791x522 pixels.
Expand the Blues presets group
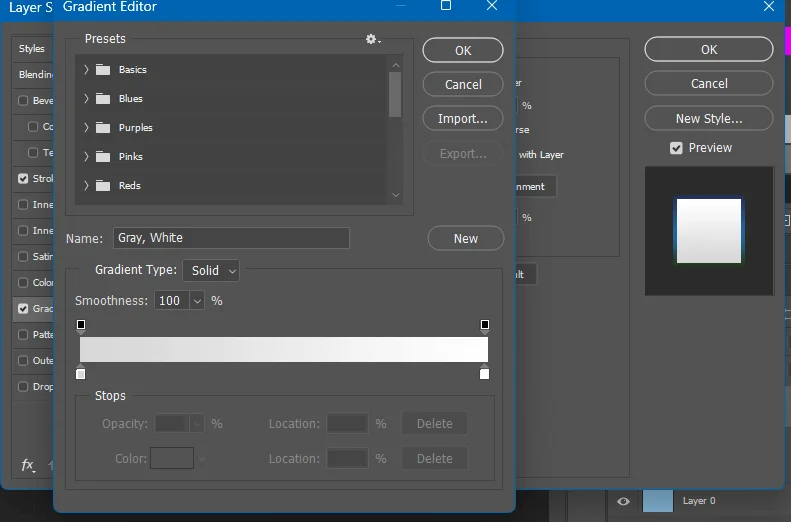(x=86, y=98)
